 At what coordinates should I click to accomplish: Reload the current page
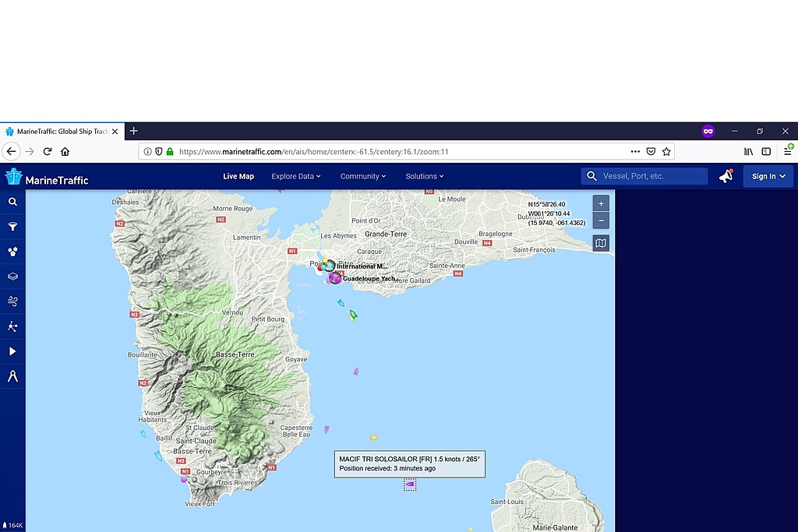point(48,152)
